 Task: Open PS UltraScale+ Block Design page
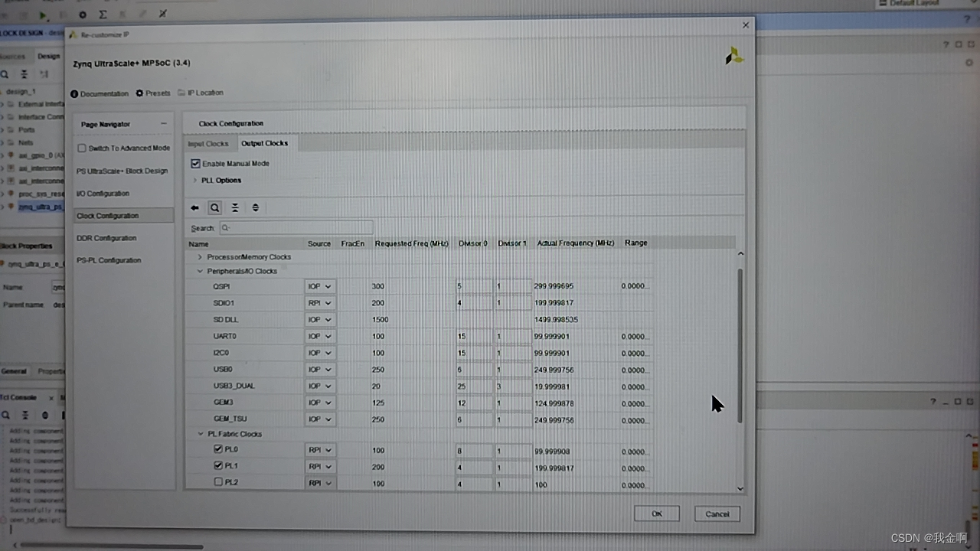pos(122,171)
